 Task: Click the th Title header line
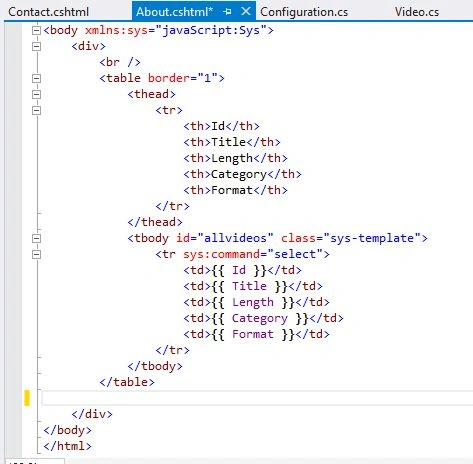pos(232,142)
